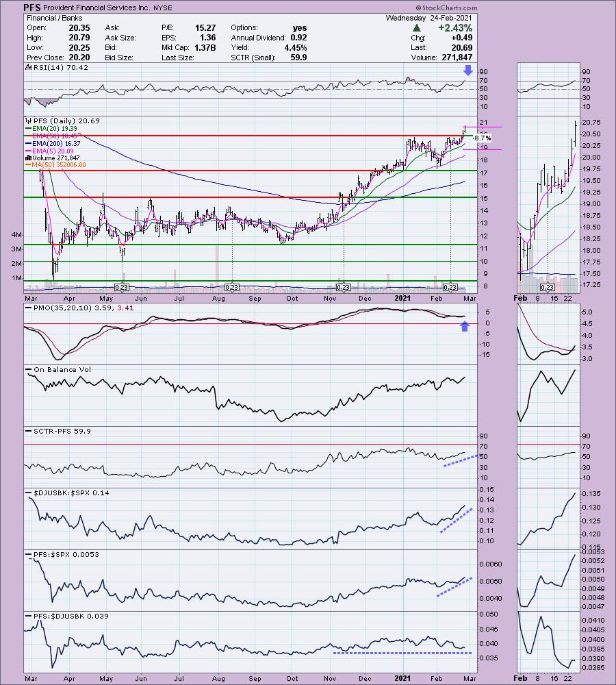This screenshot has height=685, width=616.
Task: Select the Annual Dividend value 0.92
Action: tap(298, 38)
